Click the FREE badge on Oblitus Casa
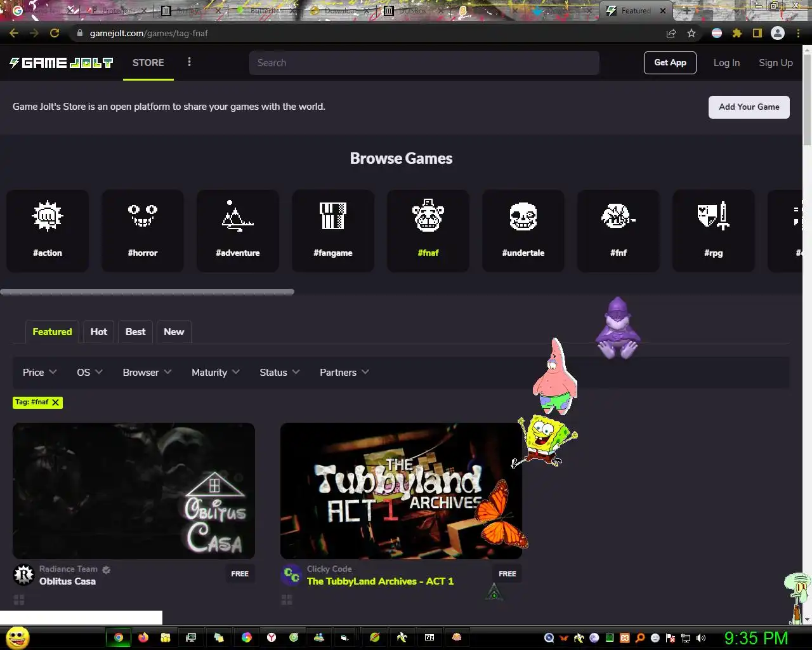812x650 pixels. [x=240, y=574]
